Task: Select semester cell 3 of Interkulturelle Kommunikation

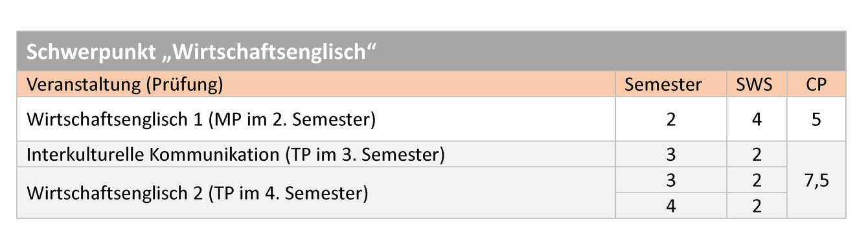Action: [x=670, y=155]
